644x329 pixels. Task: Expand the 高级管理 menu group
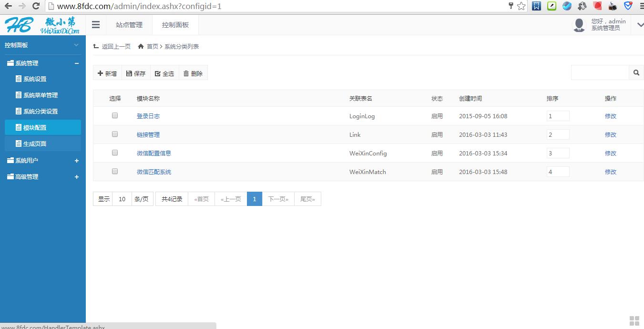click(77, 177)
